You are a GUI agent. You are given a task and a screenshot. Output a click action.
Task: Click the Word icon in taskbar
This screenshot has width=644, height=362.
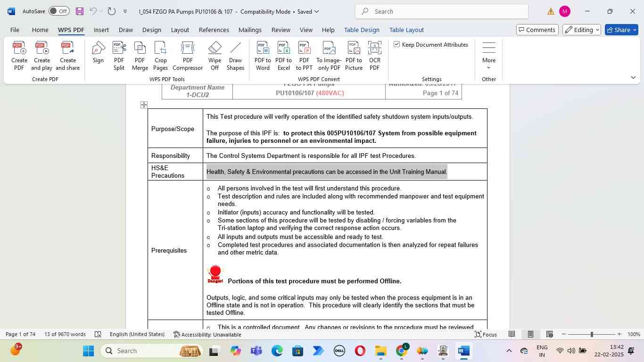pyautogui.click(x=463, y=351)
